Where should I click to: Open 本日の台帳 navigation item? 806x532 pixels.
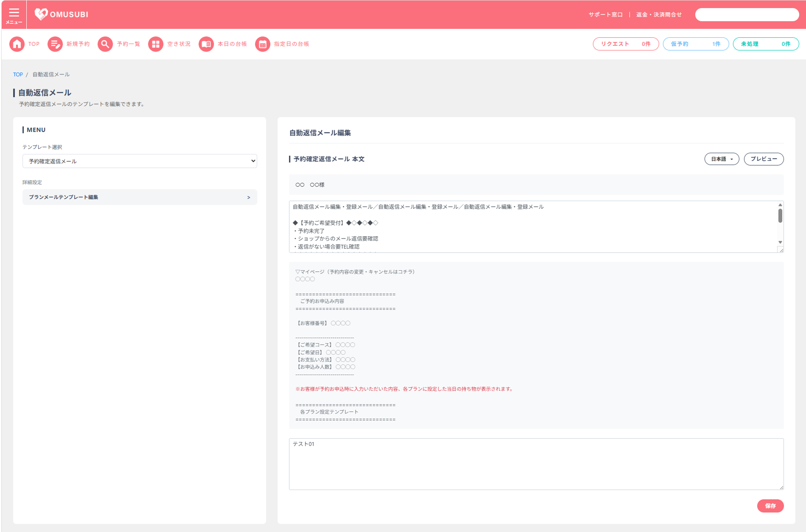[x=233, y=44]
